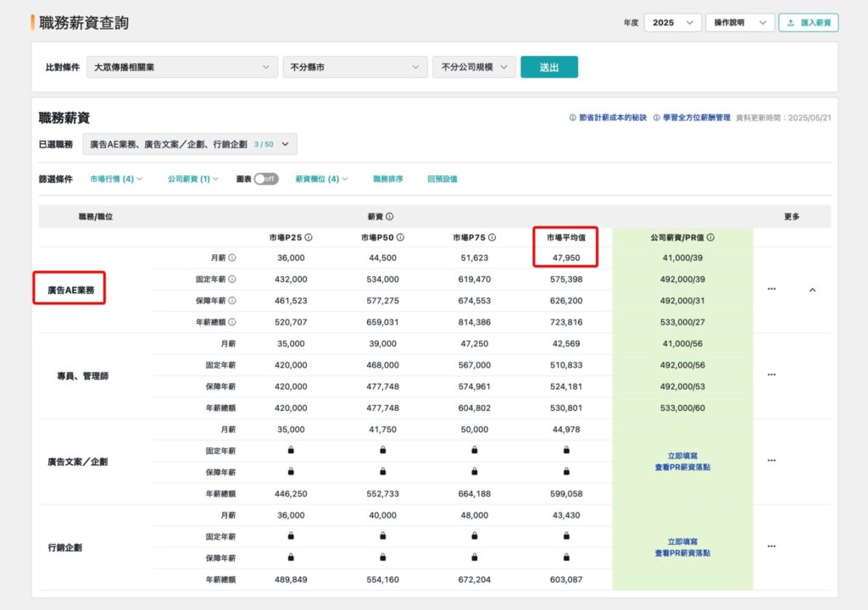Open the 市場行情 (4) filter dropdown
868x610 pixels.
pos(116,179)
